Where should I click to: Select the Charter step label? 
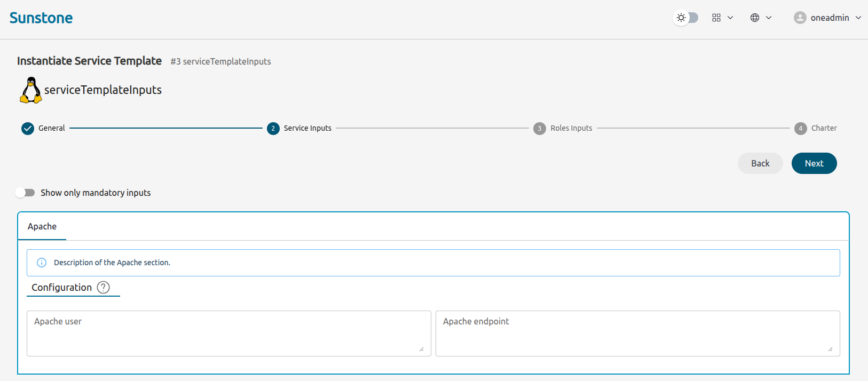point(824,128)
